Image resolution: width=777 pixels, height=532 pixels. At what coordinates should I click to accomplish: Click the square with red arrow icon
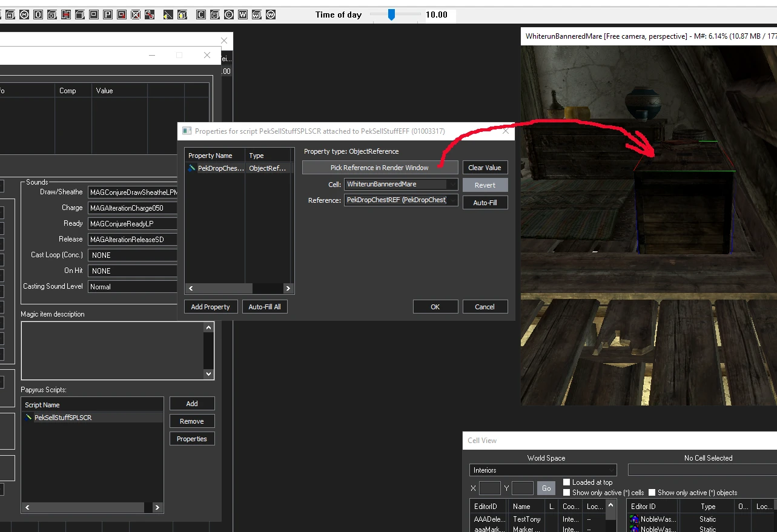122,15
